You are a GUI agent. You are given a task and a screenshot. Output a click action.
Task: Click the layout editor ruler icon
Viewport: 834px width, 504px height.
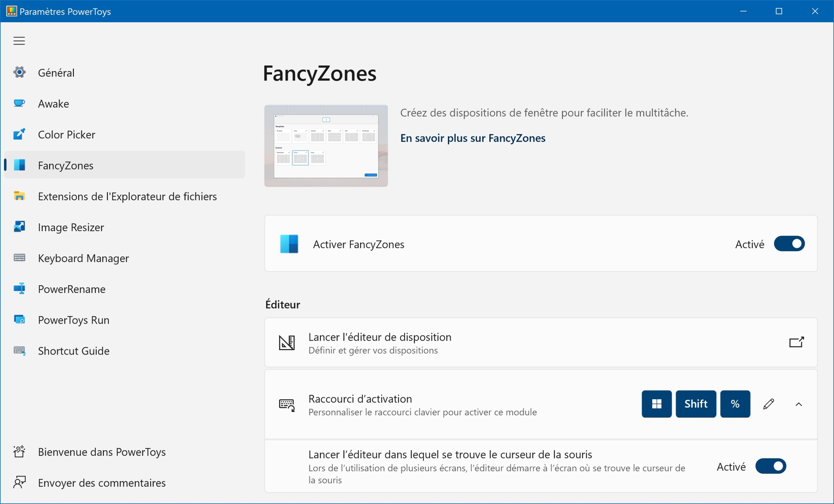coord(287,343)
